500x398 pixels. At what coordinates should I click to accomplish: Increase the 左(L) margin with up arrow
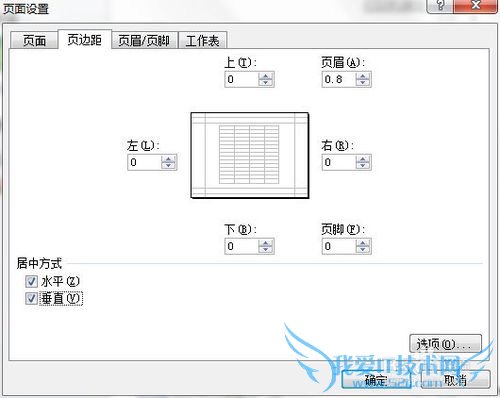point(168,159)
